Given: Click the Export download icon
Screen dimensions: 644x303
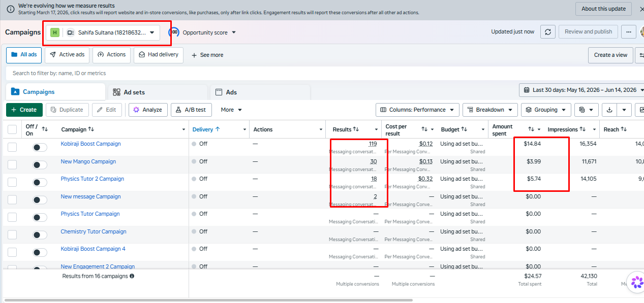Looking at the screenshot, I should [x=609, y=110].
